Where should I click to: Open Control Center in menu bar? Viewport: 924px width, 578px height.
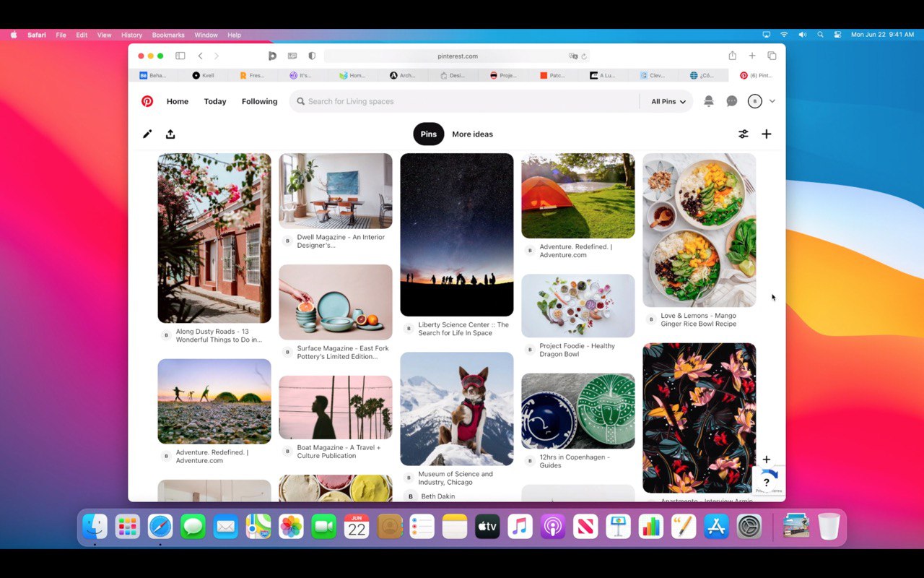[838, 35]
